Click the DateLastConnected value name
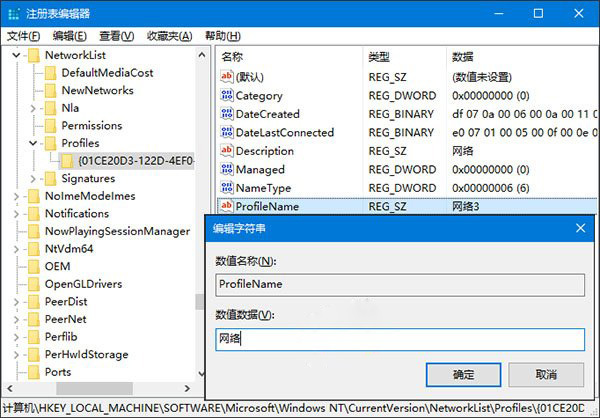This screenshot has height=418, width=600. 285,132
